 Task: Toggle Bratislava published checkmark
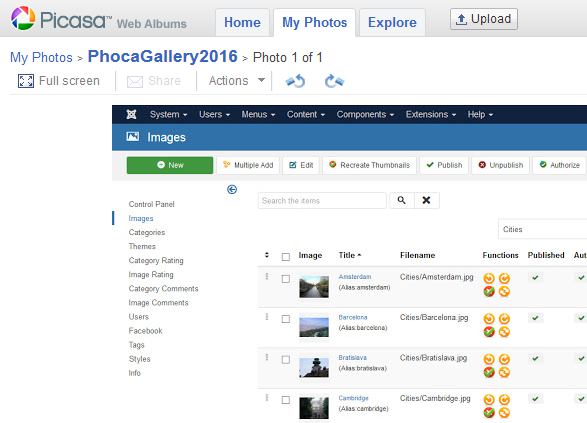pos(535,359)
